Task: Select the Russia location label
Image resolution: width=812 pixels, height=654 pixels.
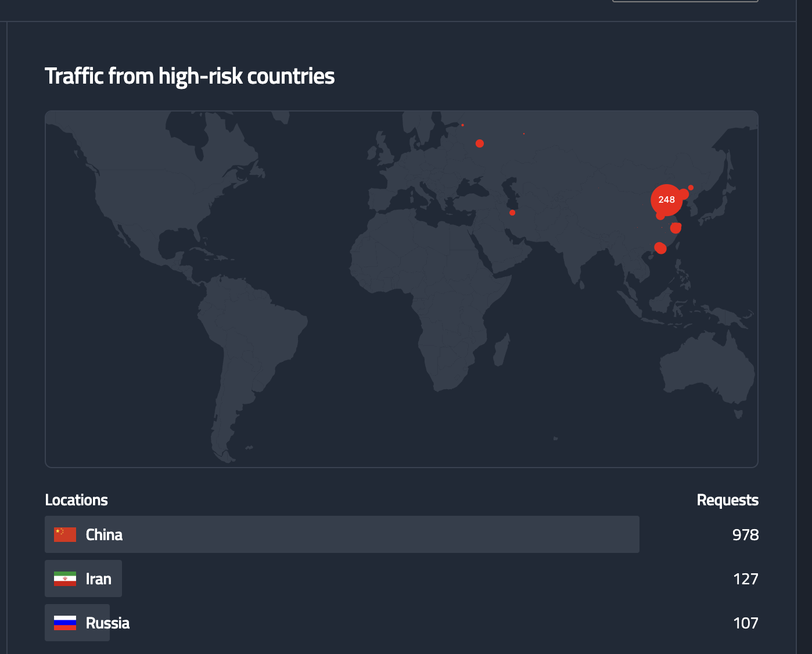Action: tap(107, 623)
